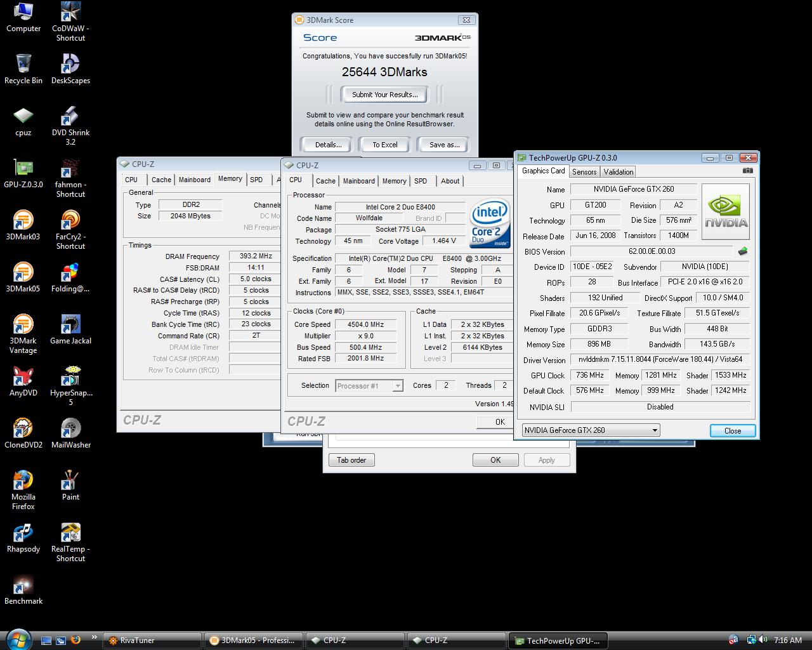Open the Memory tab in front CPU-Z
The height and width of the screenshot is (650, 812).
[x=394, y=181]
